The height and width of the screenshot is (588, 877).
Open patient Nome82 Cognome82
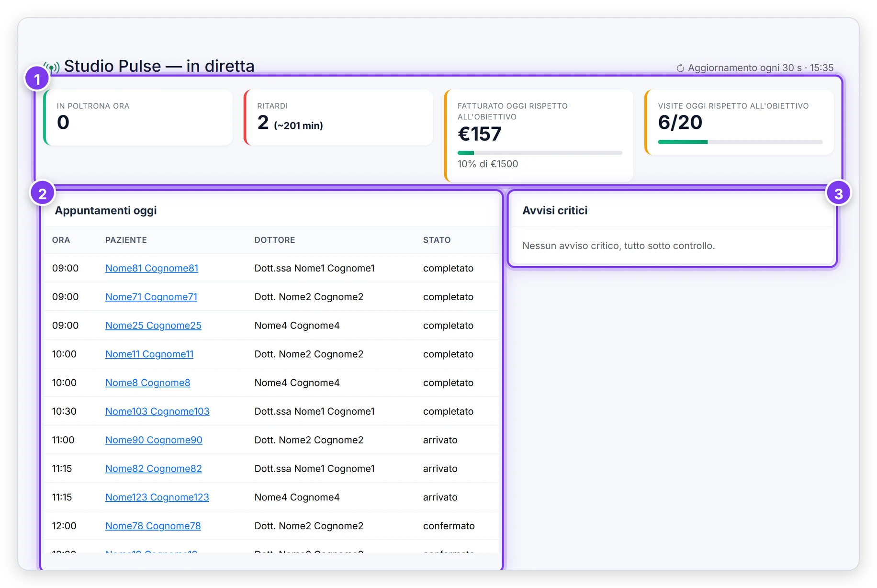pos(154,469)
